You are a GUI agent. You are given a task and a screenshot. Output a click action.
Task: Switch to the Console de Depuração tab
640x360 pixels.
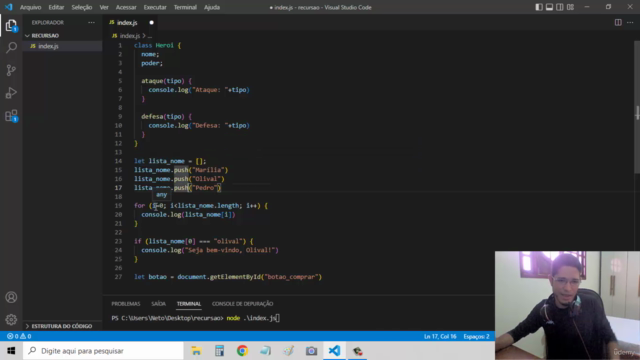tap(242, 304)
